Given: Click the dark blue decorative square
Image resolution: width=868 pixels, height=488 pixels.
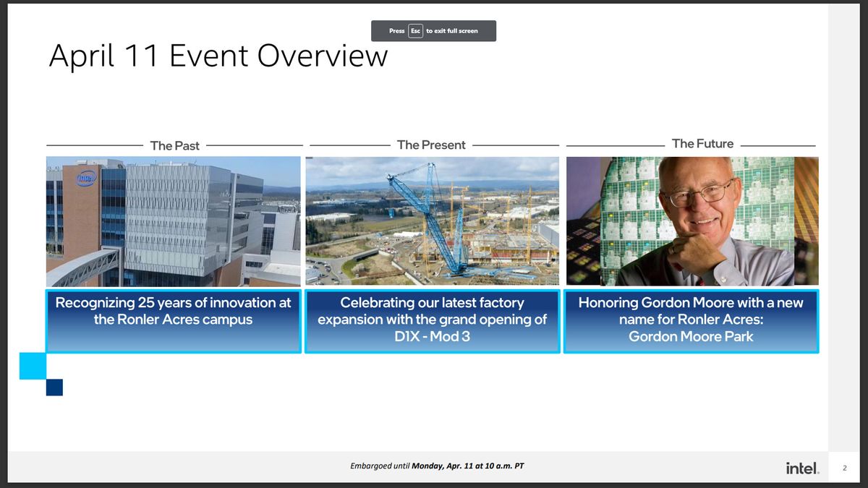Looking at the screenshot, I should click(54, 387).
